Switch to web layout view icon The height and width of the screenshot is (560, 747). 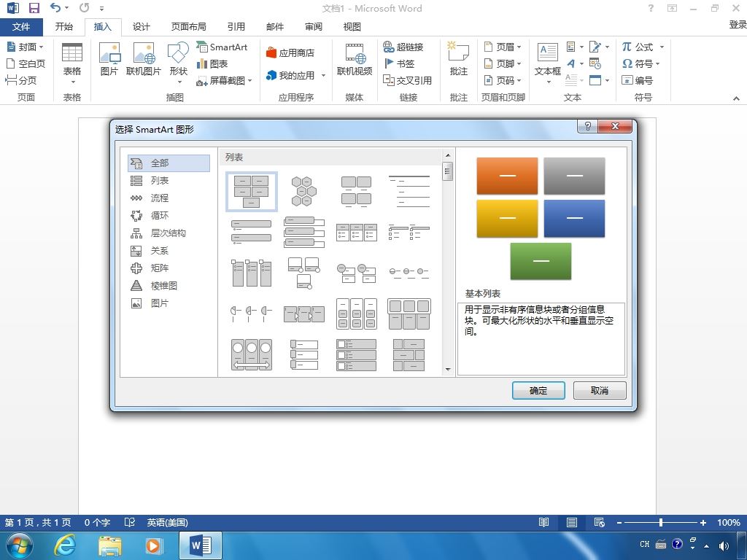coord(600,522)
